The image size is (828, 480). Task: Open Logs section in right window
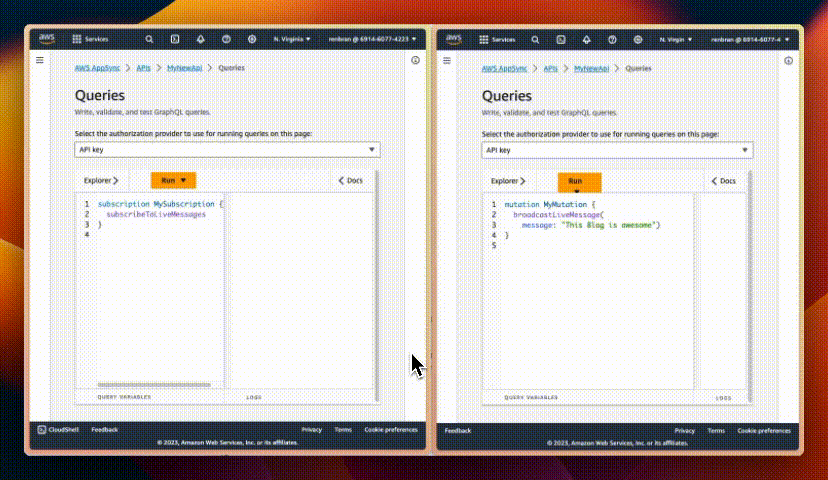(723, 398)
